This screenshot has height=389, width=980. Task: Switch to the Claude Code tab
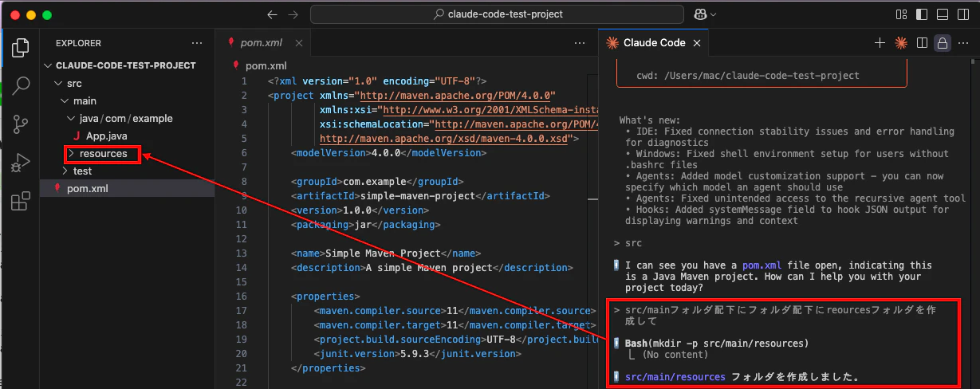(653, 43)
